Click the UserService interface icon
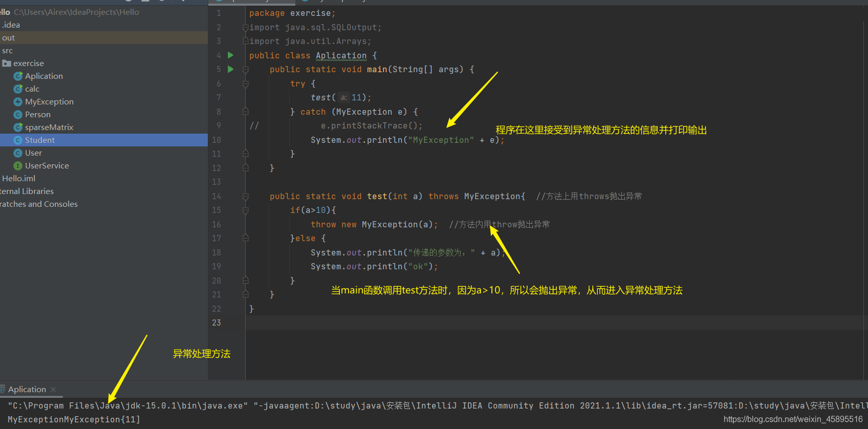The image size is (868, 429). tap(18, 165)
